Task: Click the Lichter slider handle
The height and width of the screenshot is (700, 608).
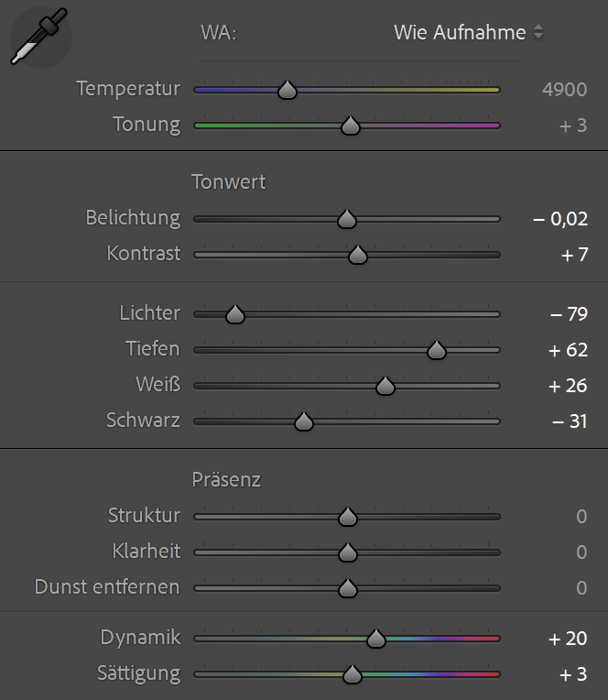Action: 235,314
